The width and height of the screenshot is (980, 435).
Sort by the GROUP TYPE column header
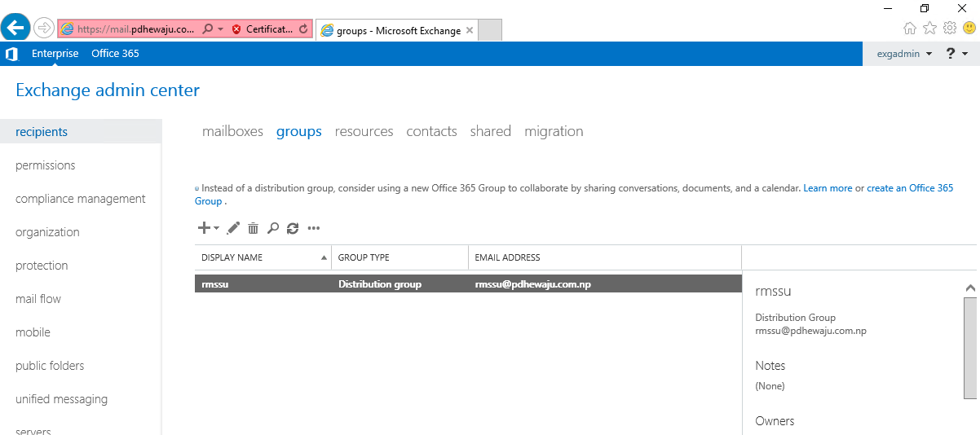point(400,257)
